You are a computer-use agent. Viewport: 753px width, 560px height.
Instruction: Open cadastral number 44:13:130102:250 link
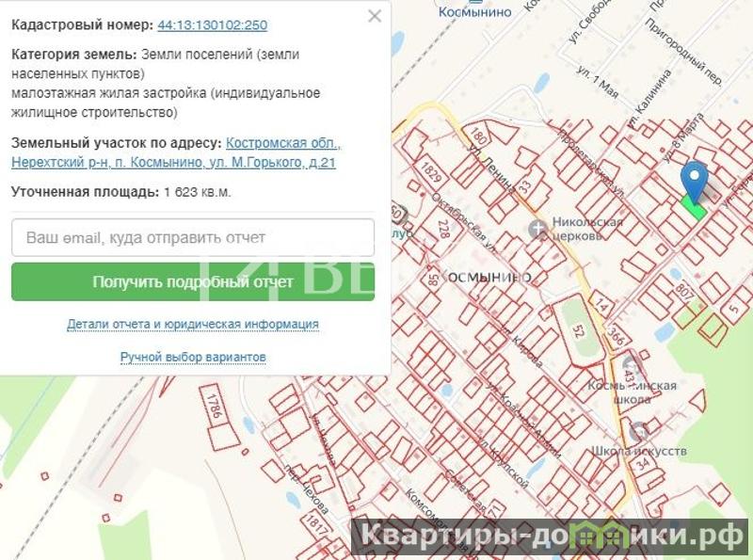[212, 25]
